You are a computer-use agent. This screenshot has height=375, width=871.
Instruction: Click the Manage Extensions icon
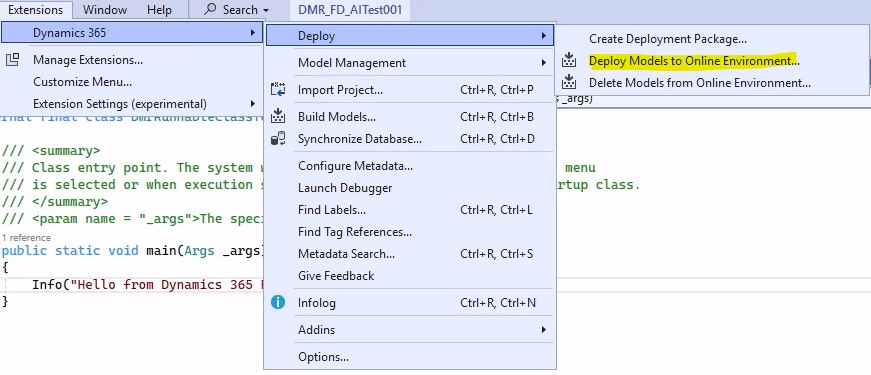tap(12, 59)
